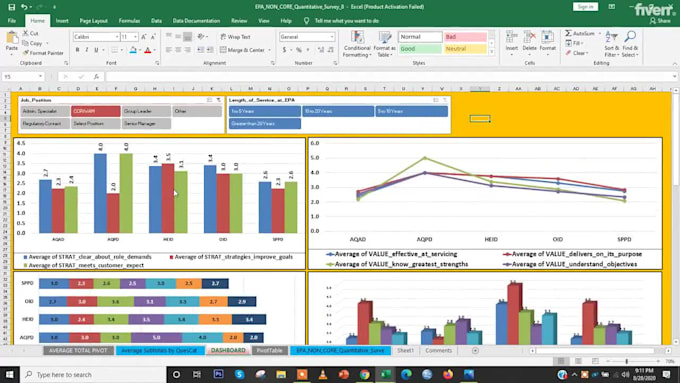
Task: Toggle Italic formatting
Action: (x=87, y=50)
